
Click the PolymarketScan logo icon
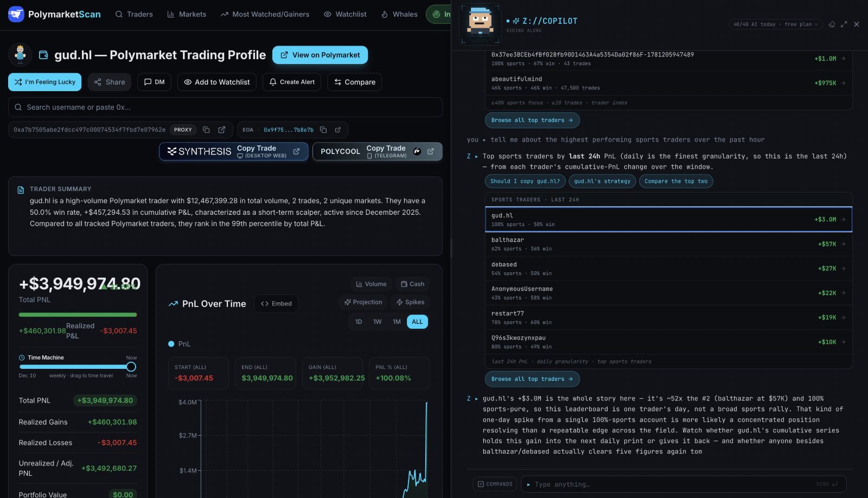tap(16, 14)
